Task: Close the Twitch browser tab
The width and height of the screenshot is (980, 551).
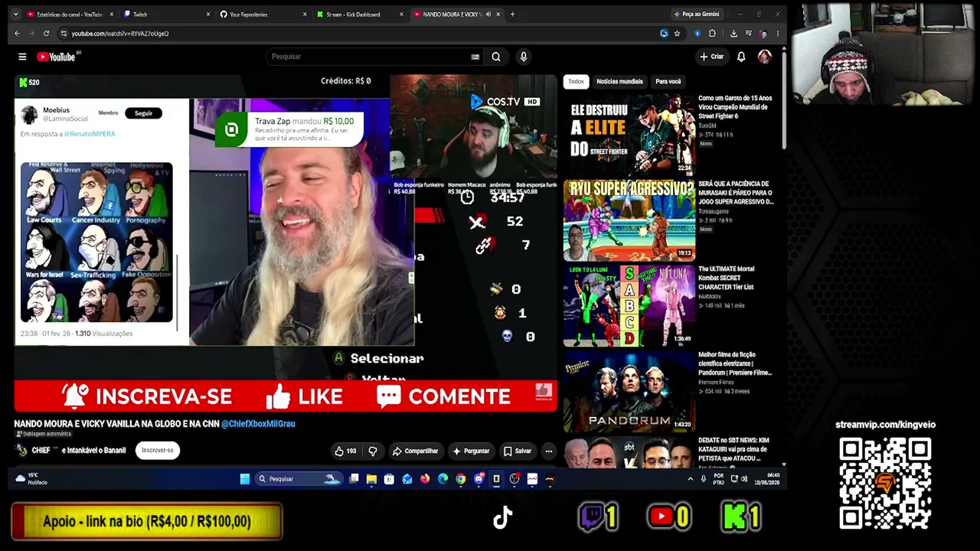Action: coord(207,15)
